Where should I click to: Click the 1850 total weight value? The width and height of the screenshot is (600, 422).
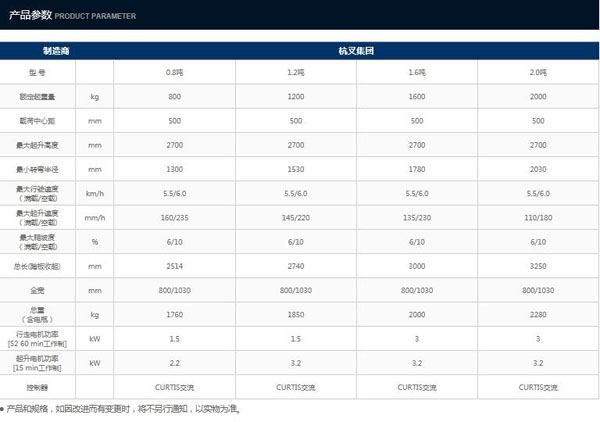click(296, 314)
